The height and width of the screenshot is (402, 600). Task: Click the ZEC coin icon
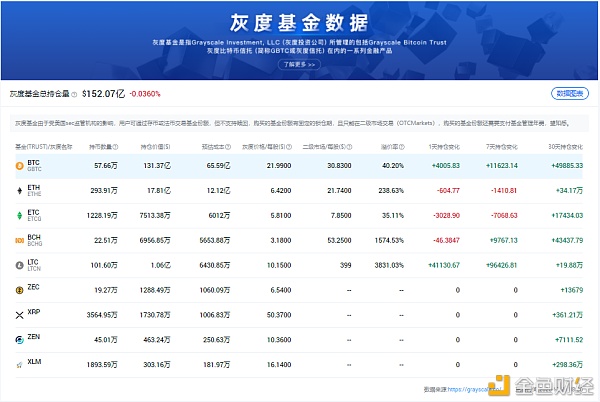[x=20, y=290]
